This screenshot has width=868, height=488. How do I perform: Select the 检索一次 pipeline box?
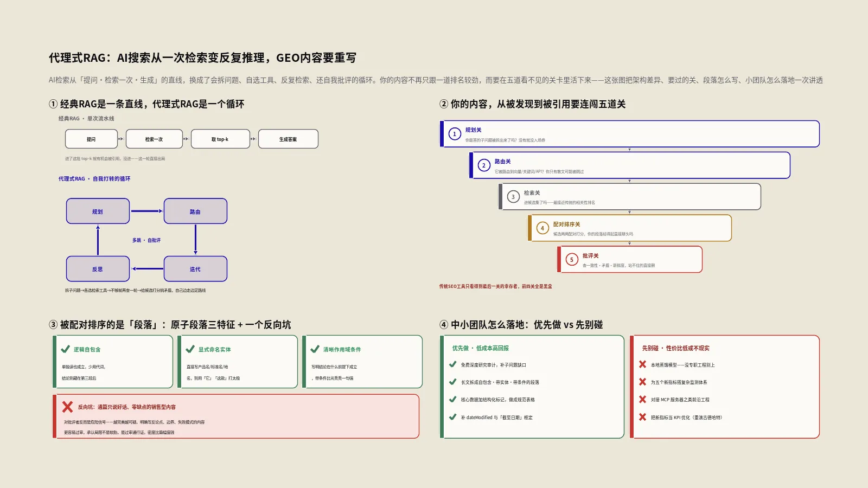[x=154, y=139]
